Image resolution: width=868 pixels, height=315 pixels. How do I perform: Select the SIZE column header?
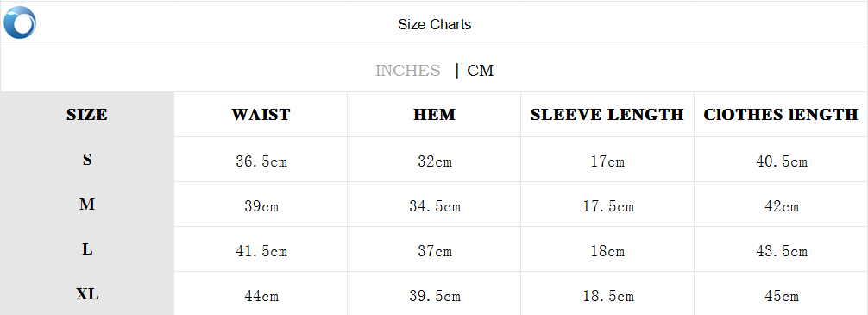click(x=87, y=115)
